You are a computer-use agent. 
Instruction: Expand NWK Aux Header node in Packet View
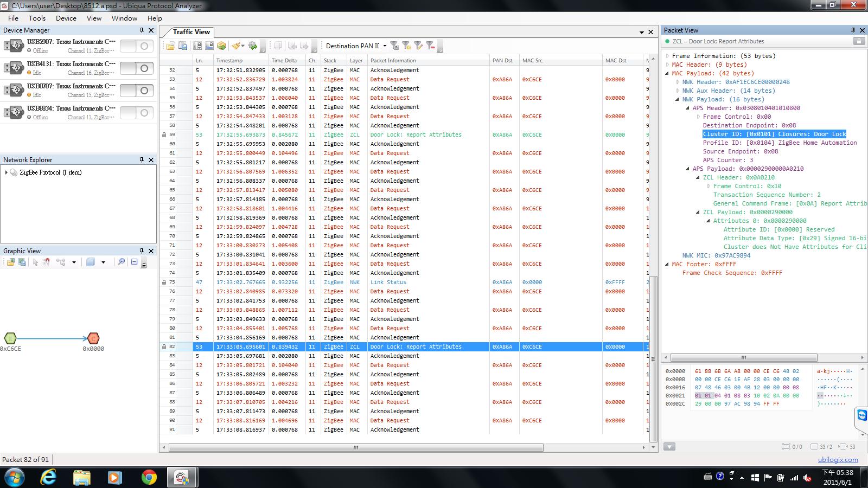point(678,91)
